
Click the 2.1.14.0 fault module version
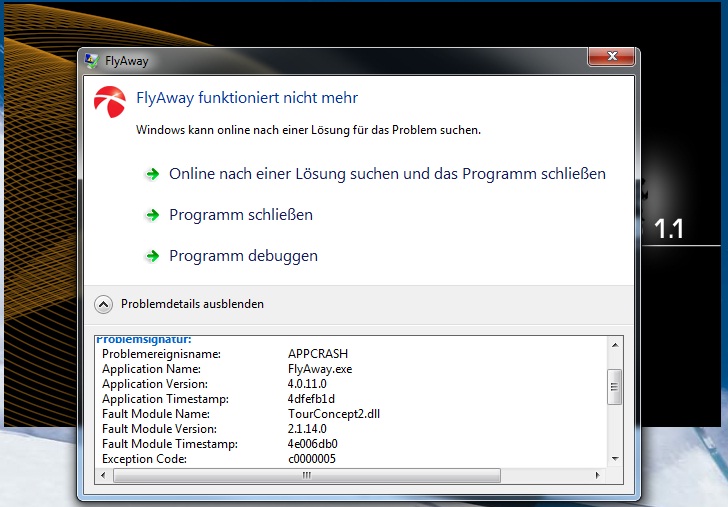(x=307, y=429)
